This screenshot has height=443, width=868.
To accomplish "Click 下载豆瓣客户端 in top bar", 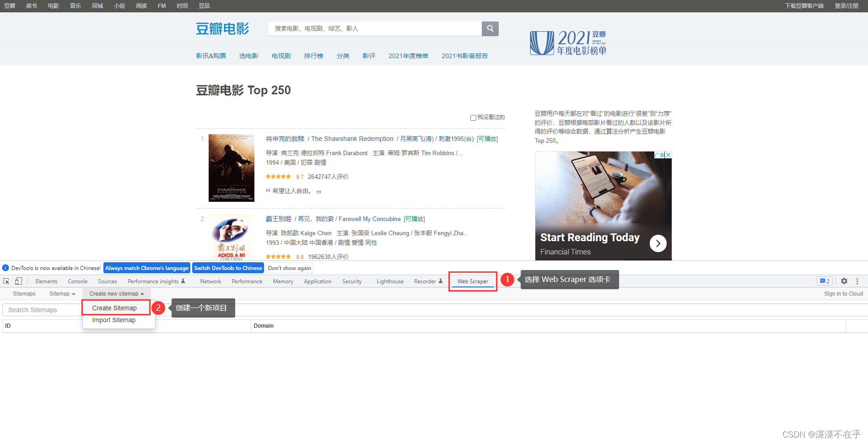I will 804,6.
